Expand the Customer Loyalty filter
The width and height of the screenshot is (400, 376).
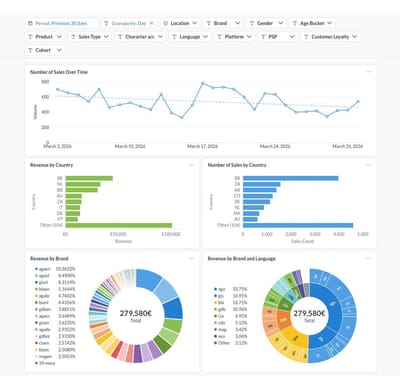coord(330,37)
